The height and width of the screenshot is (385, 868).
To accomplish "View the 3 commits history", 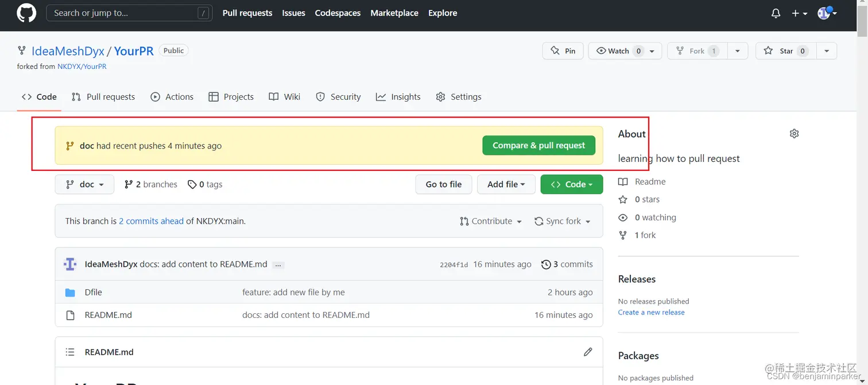I will [x=567, y=264].
